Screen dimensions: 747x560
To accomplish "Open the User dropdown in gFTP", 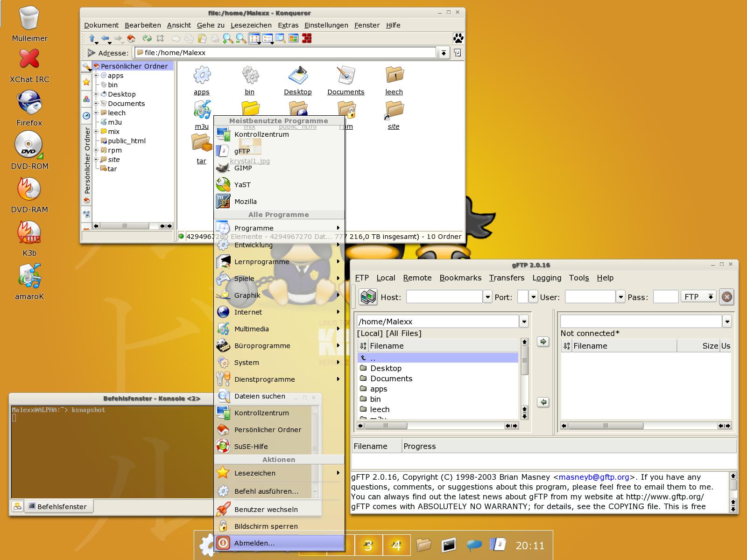I will coord(620,297).
